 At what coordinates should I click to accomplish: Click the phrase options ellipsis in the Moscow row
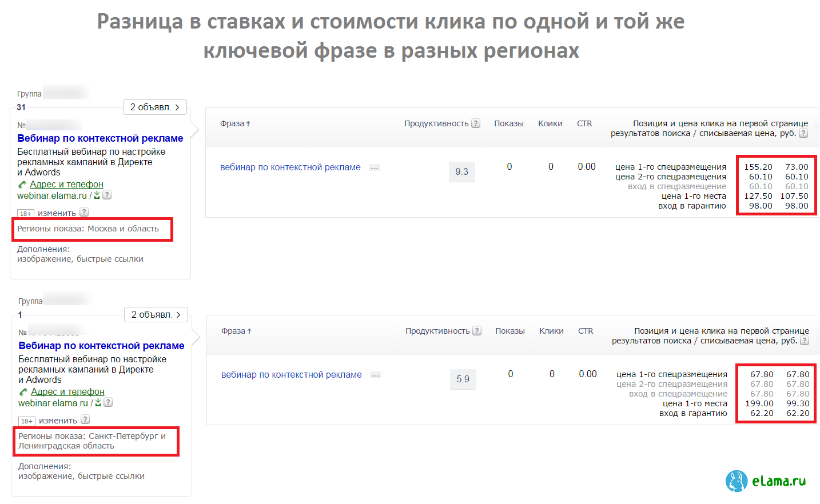point(375,168)
